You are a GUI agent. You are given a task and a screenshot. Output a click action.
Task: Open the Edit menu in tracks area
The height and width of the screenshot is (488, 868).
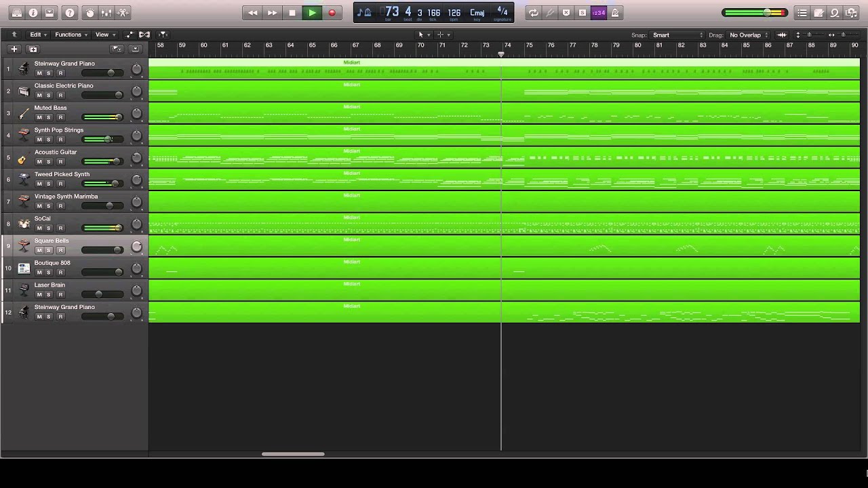point(38,35)
